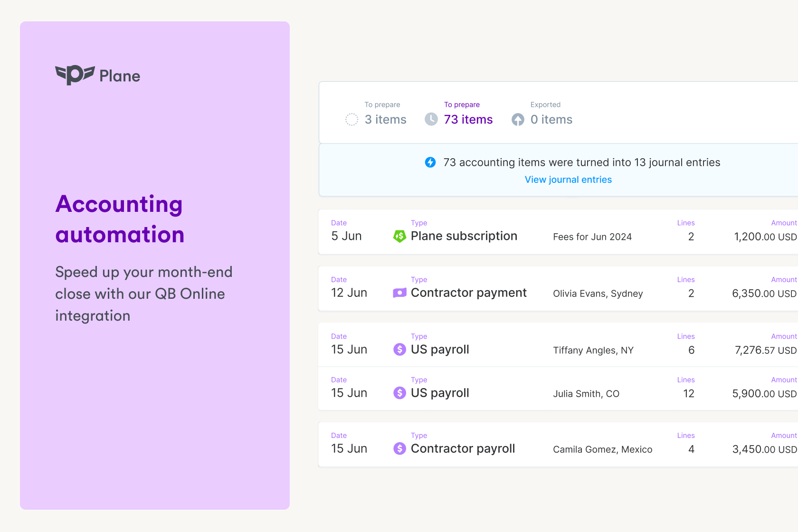This screenshot has width=798, height=532.
Task: Click the Plane winged logo icon
Action: pos(75,75)
